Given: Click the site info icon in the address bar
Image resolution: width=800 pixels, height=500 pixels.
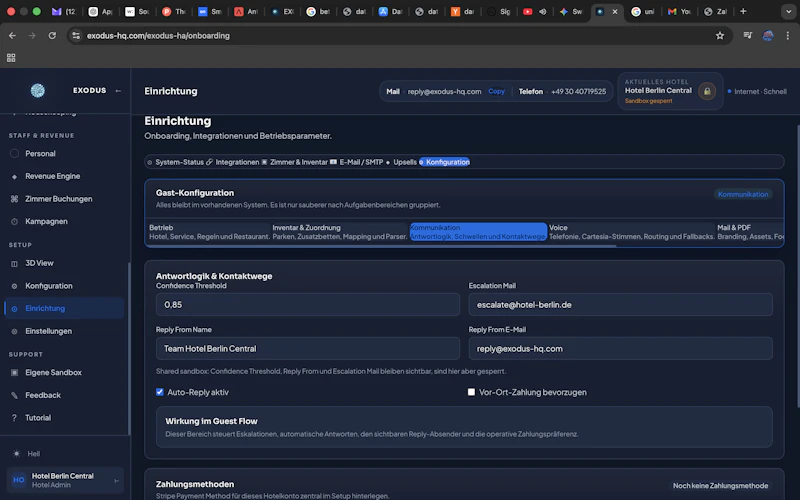Looking at the screenshot, I should (x=76, y=36).
